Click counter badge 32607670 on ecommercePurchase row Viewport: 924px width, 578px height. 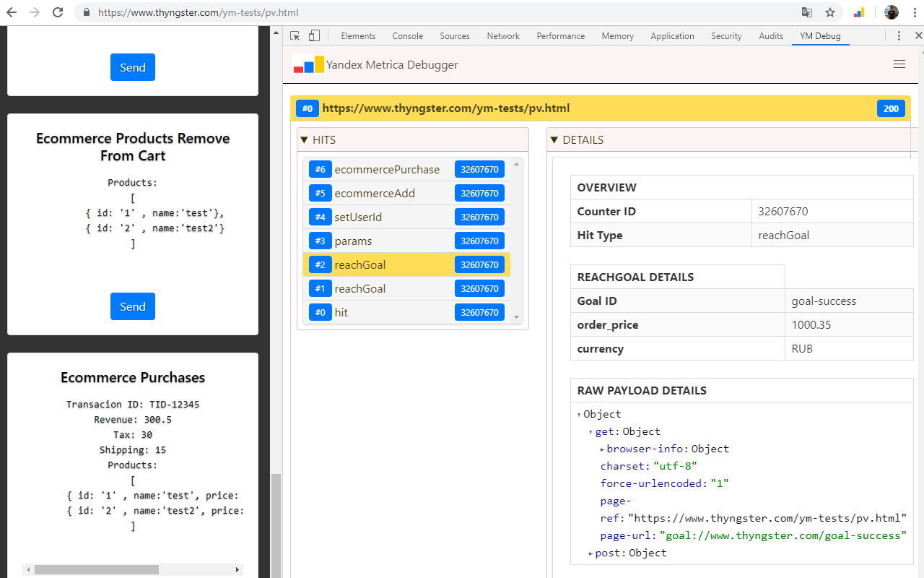[479, 169]
